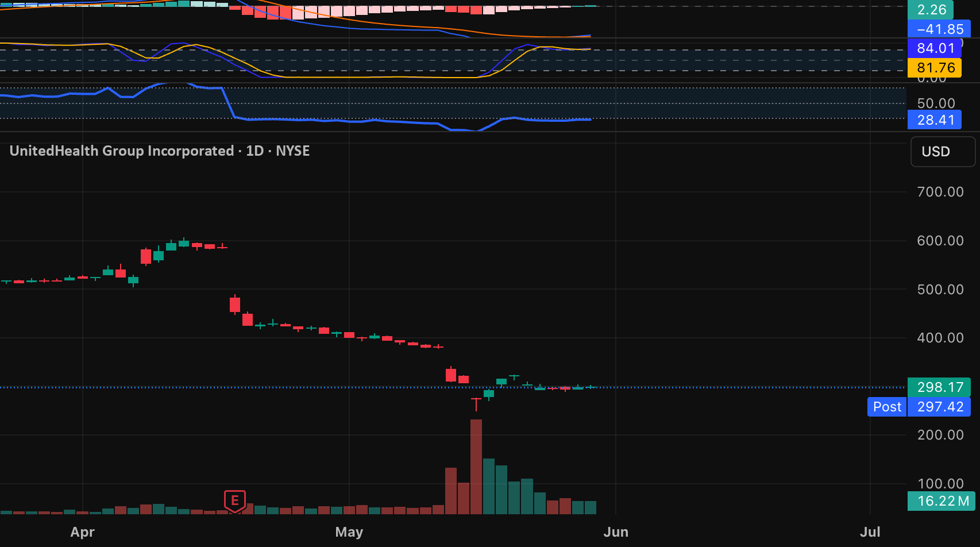Click the Jun label on time axis
The image size is (980, 547).
(x=616, y=532)
